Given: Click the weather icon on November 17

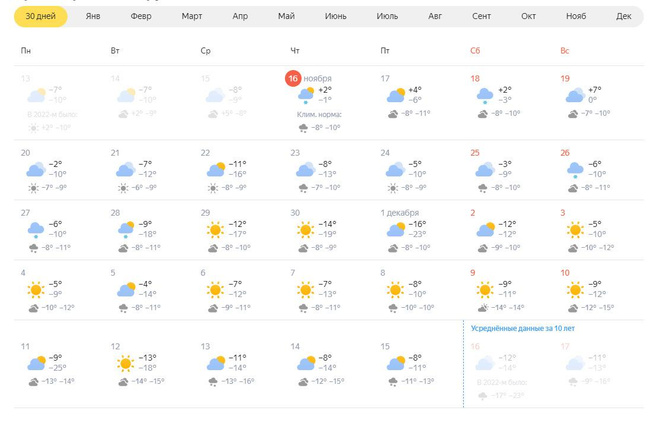Looking at the screenshot, I should click(x=396, y=95).
